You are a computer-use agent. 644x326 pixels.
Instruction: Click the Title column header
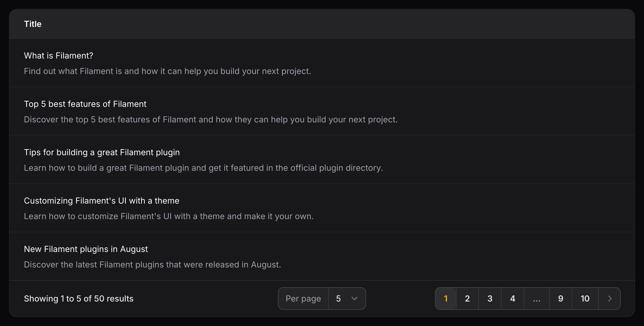pos(33,24)
